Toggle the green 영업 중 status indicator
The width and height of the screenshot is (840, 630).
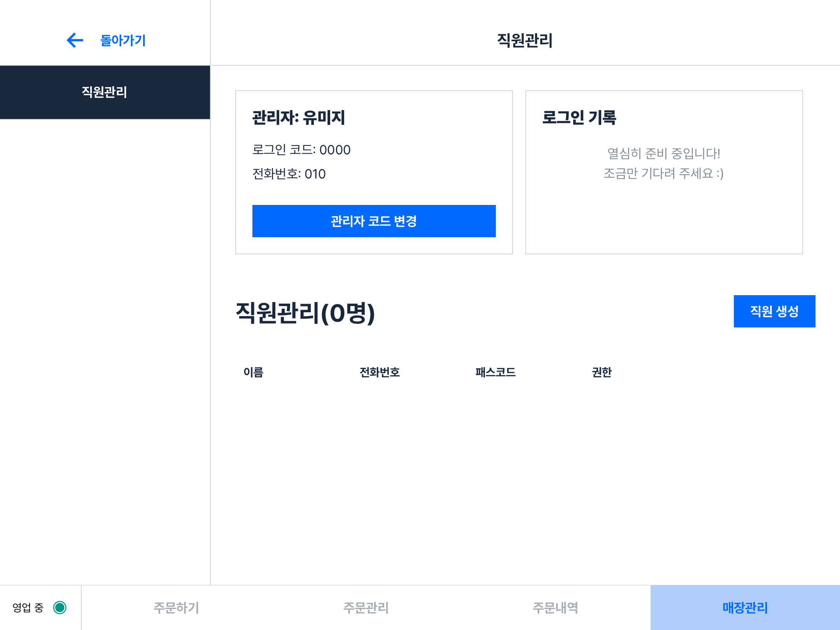tap(60, 607)
